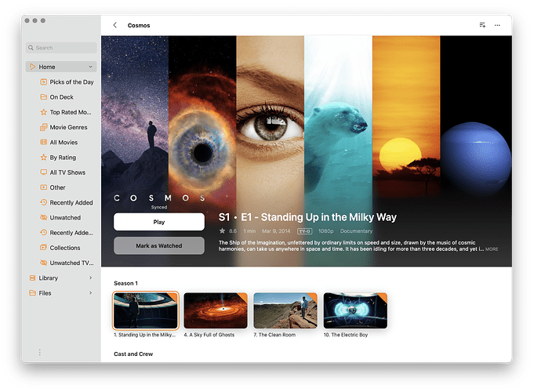
Task: Click the Movie Genres icon
Action: point(44,127)
